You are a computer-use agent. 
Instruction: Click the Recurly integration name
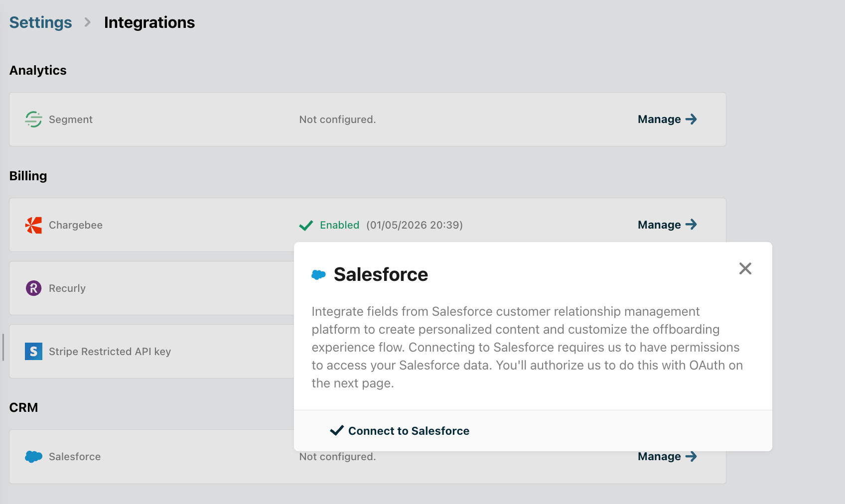[67, 288]
